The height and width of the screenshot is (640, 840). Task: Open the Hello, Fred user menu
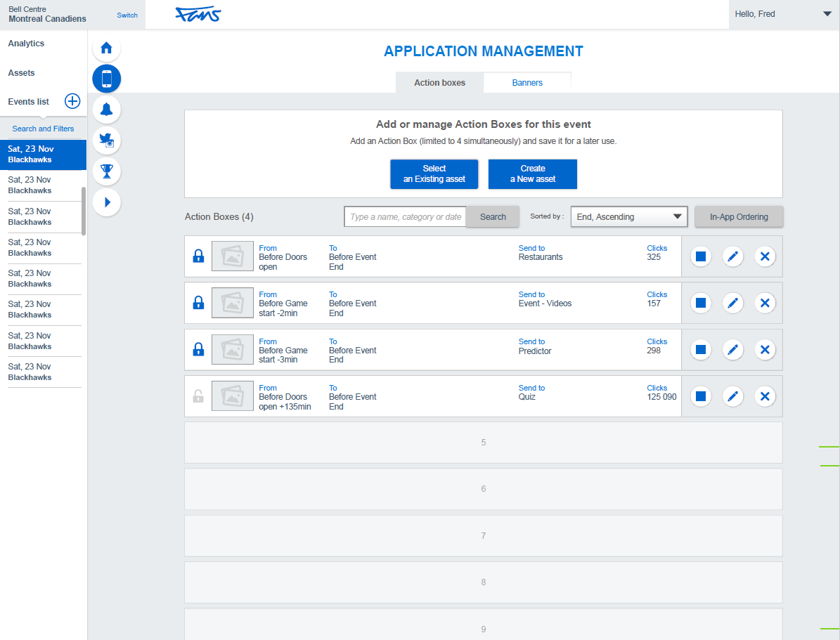tap(784, 14)
